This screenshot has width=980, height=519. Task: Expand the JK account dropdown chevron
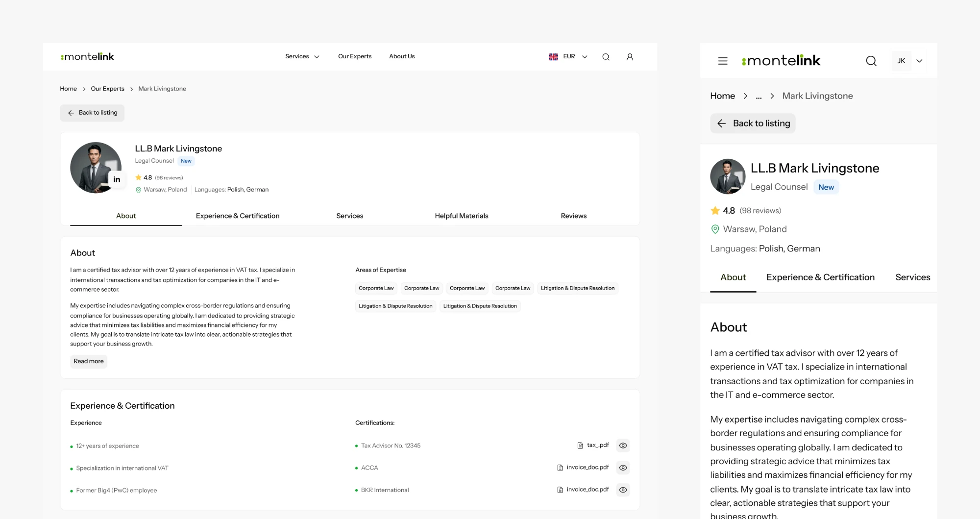point(919,61)
